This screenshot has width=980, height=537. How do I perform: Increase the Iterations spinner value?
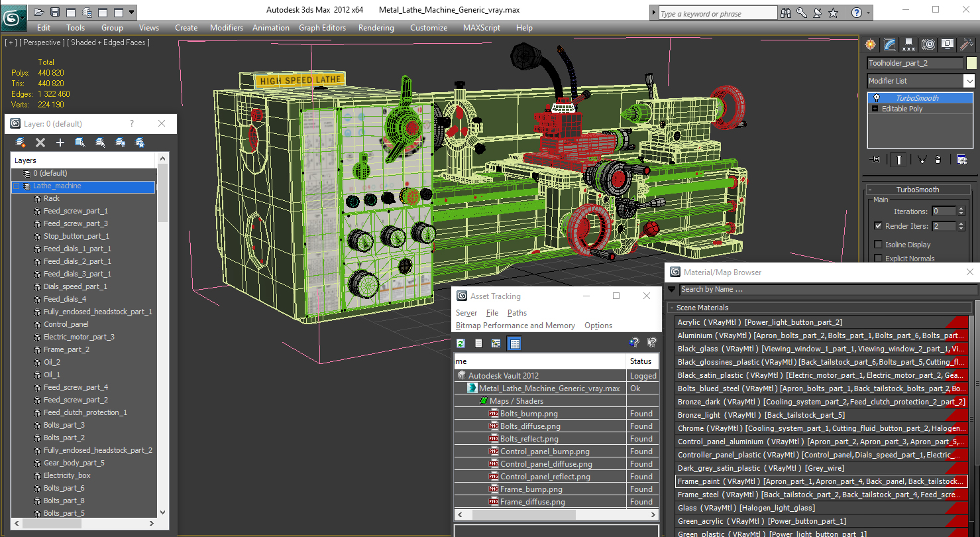point(961,209)
